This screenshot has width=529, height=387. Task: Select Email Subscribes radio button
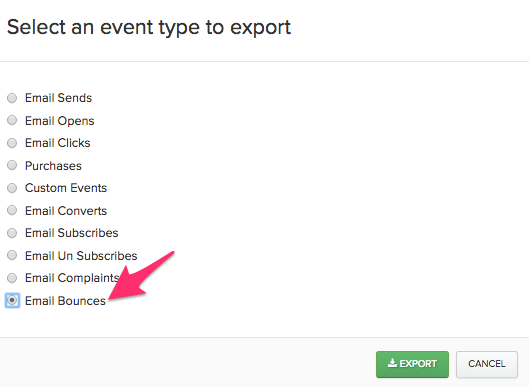click(12, 233)
